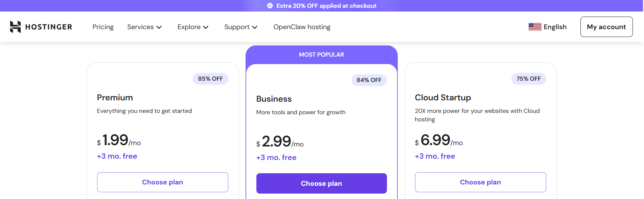
Task: Click the MOST POPULAR ribbon on Business card
Action: 321,54
